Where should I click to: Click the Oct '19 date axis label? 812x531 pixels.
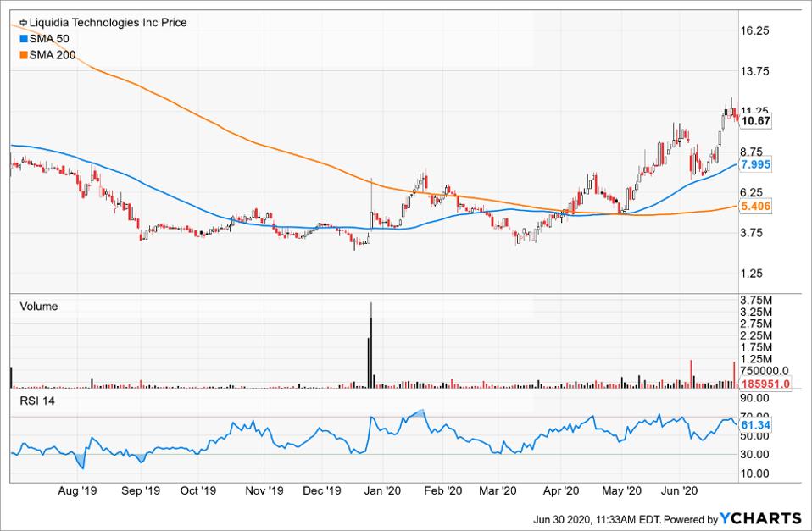[x=197, y=490]
